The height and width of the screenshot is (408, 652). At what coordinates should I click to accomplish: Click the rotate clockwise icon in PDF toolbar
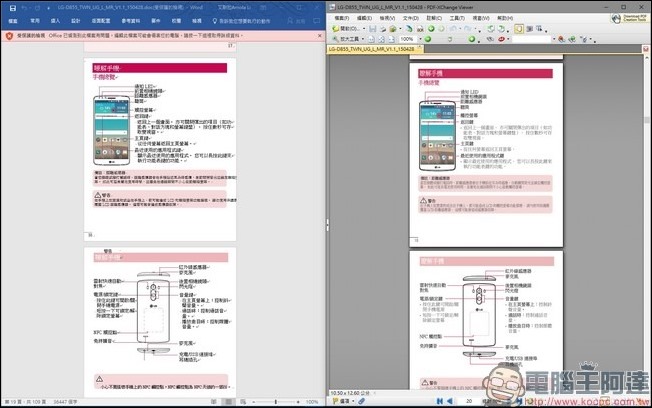pos(501,29)
